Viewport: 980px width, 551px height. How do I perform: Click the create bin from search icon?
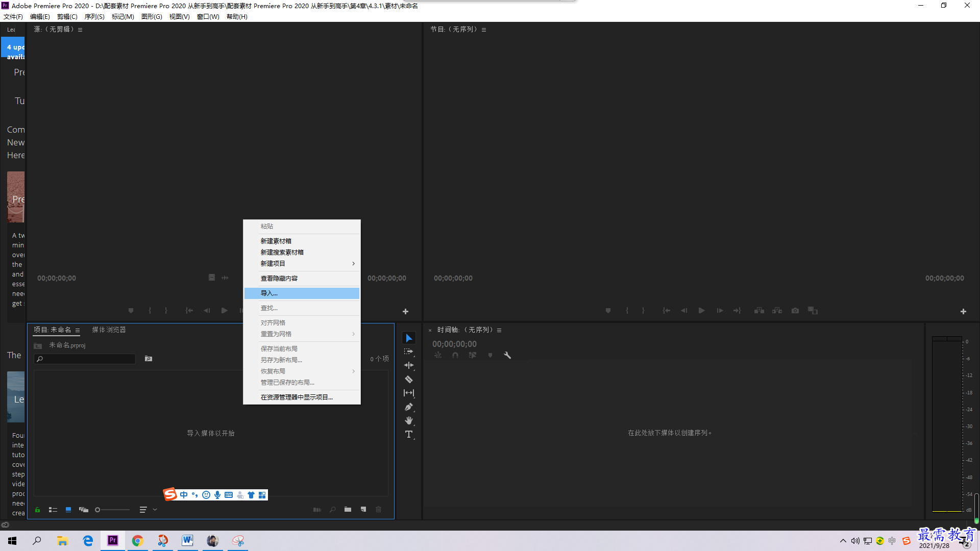(149, 359)
